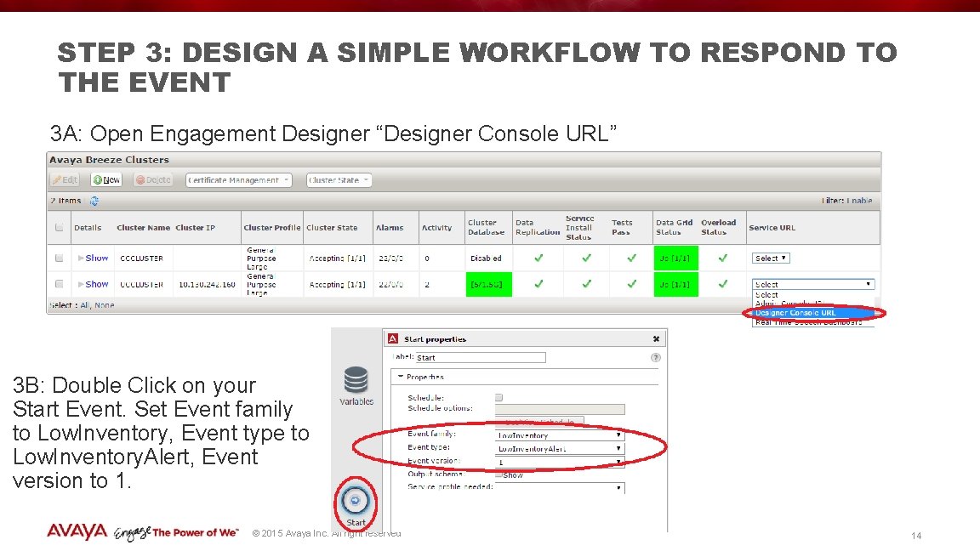Click the None link next to Select
This screenshot has height=551, width=980.
(105, 305)
